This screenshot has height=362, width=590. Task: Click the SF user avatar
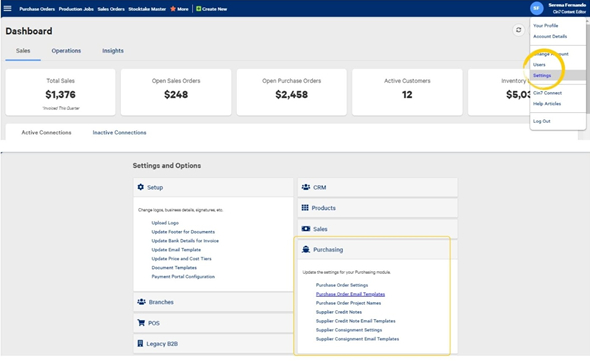[537, 8]
